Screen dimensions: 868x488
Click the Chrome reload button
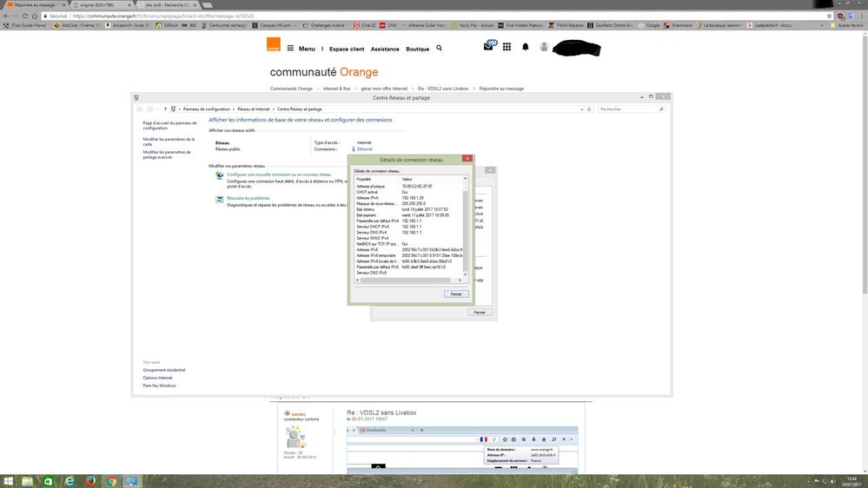tap(25, 16)
